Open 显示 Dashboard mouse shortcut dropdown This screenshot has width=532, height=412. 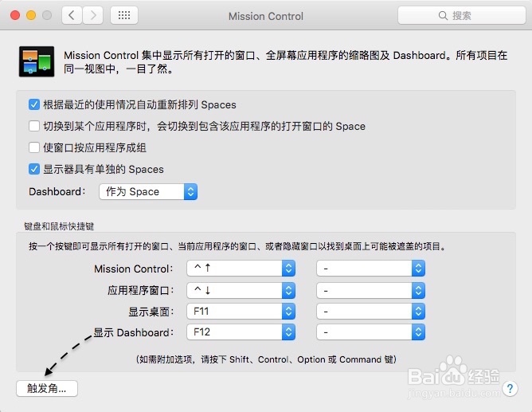pyautogui.click(x=371, y=332)
